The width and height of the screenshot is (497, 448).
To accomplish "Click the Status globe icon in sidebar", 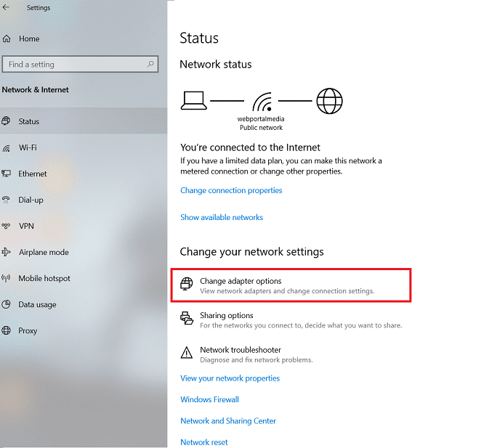I will [6, 121].
